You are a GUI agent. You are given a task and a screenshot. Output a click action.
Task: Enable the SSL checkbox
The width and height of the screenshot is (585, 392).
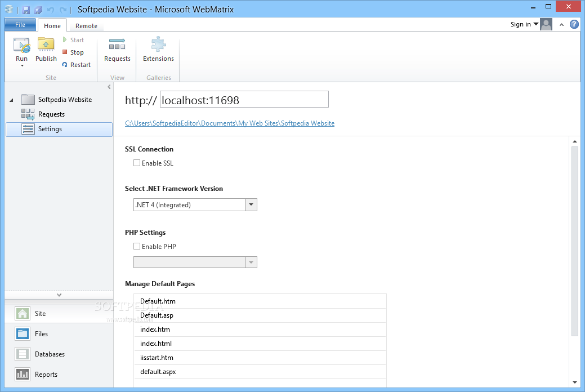coord(137,163)
